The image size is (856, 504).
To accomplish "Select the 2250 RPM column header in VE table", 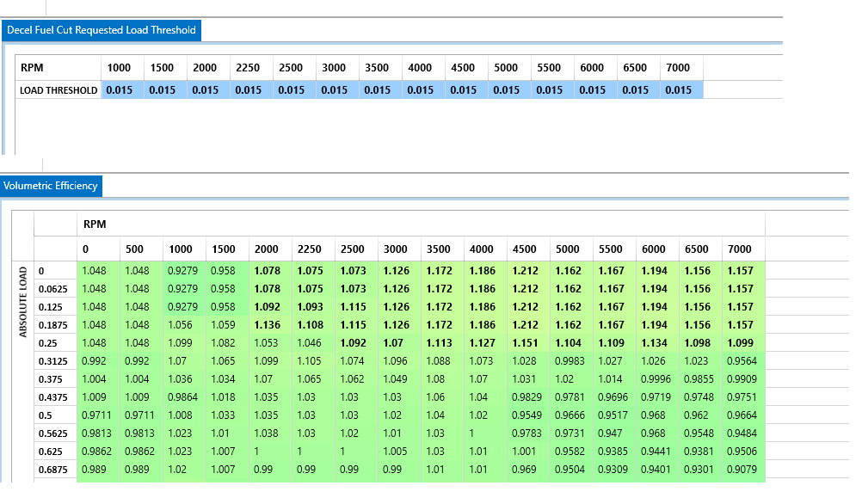I will click(313, 249).
